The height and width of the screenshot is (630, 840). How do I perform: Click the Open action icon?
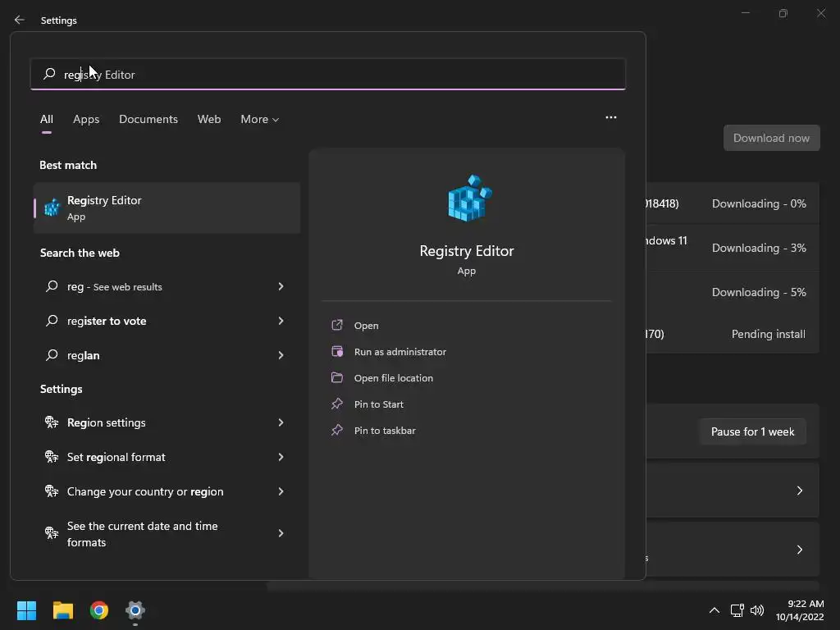(x=337, y=325)
